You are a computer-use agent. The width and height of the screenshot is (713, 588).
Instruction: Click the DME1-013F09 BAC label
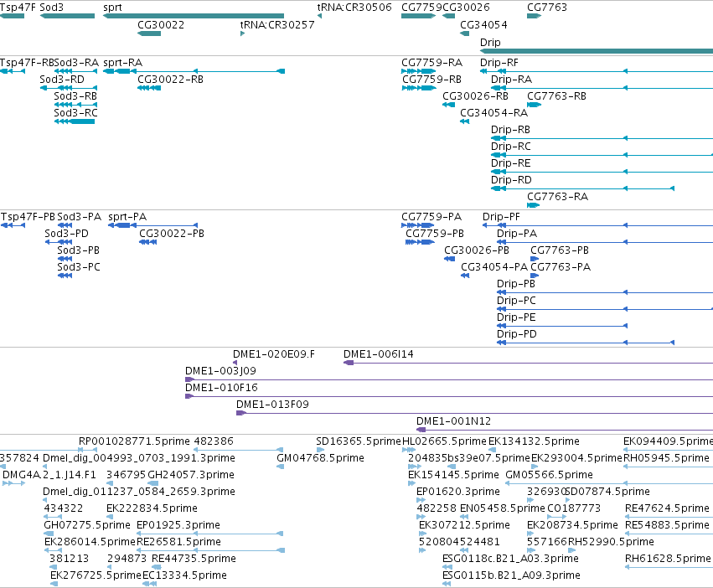click(x=272, y=405)
